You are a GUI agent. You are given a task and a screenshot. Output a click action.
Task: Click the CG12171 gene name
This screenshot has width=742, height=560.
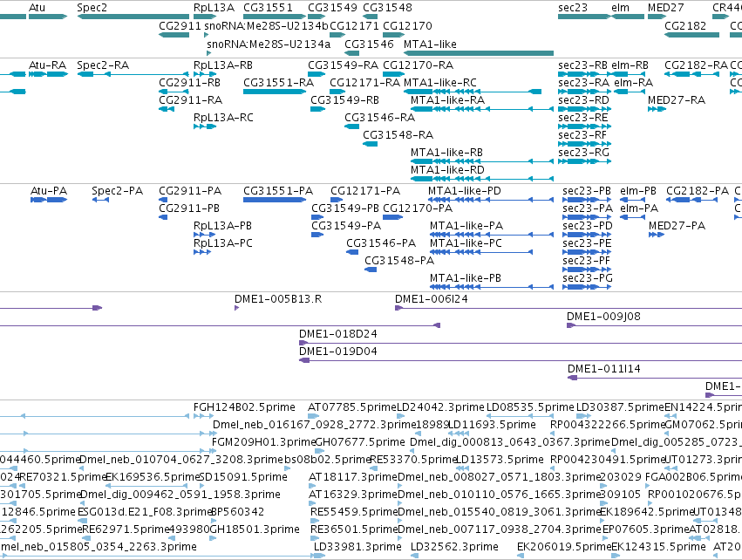(x=355, y=25)
